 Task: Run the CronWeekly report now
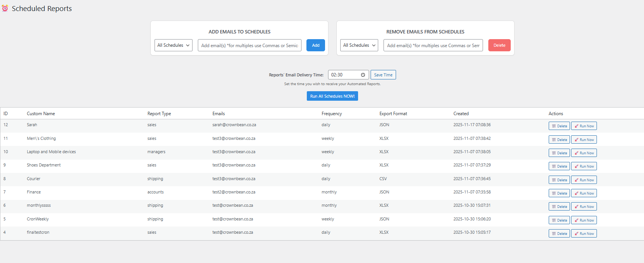[x=584, y=220]
